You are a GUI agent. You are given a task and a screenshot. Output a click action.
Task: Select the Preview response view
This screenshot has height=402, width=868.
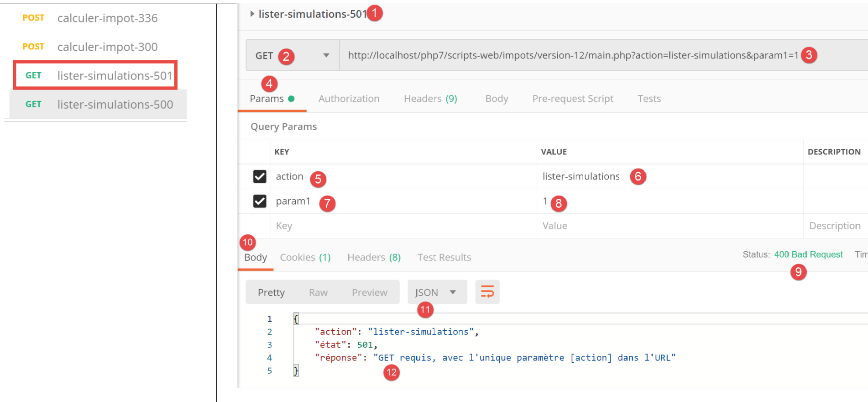(369, 292)
